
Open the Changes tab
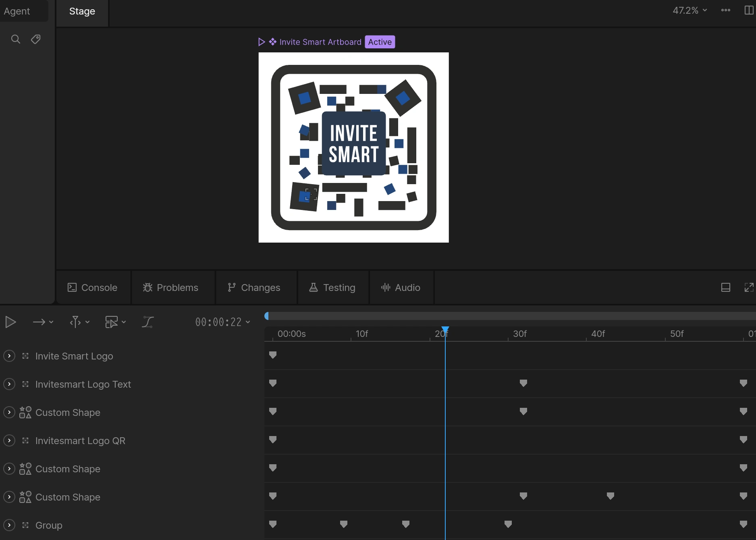(254, 287)
